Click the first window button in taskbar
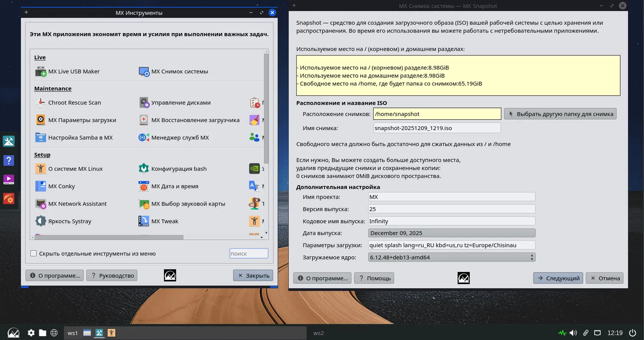Screen dimensions: 644x340 click(x=87, y=333)
